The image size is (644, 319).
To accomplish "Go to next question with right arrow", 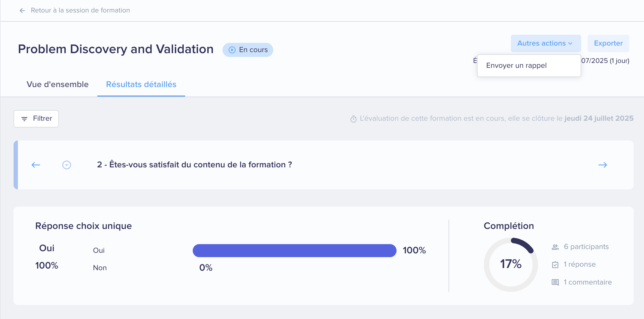I will pos(603,165).
